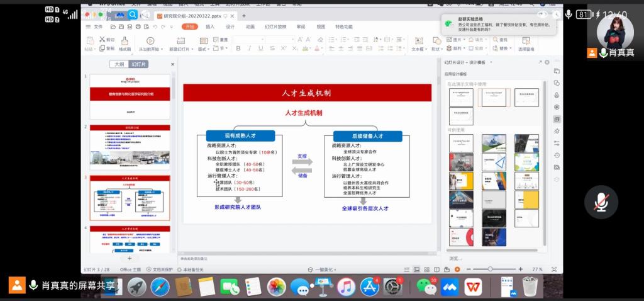Adjust the zoom slider in status bar
Image resolution: width=644 pixels, height=301 pixels.
(490, 269)
